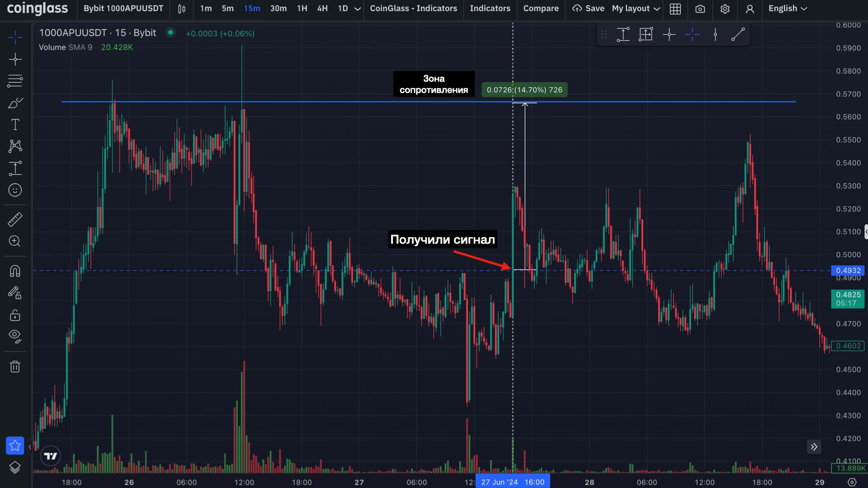
Task: Toggle lock all drawing tools
Action: coord(15,315)
